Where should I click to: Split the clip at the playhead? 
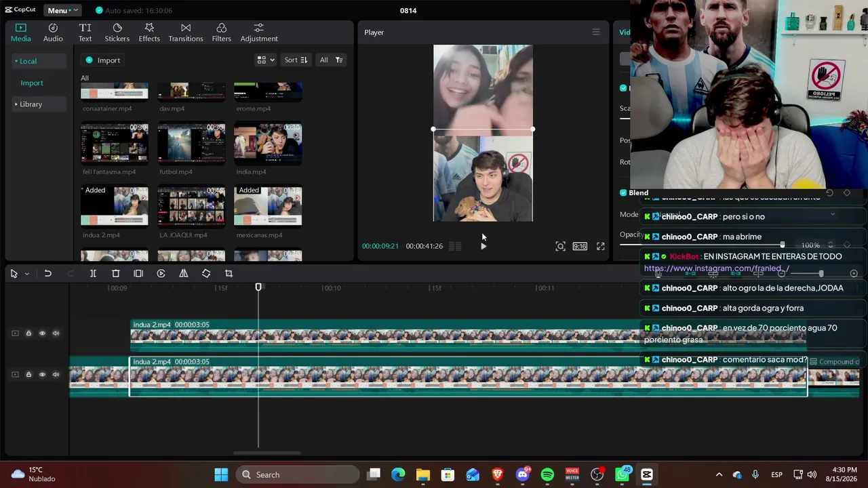tap(93, 273)
